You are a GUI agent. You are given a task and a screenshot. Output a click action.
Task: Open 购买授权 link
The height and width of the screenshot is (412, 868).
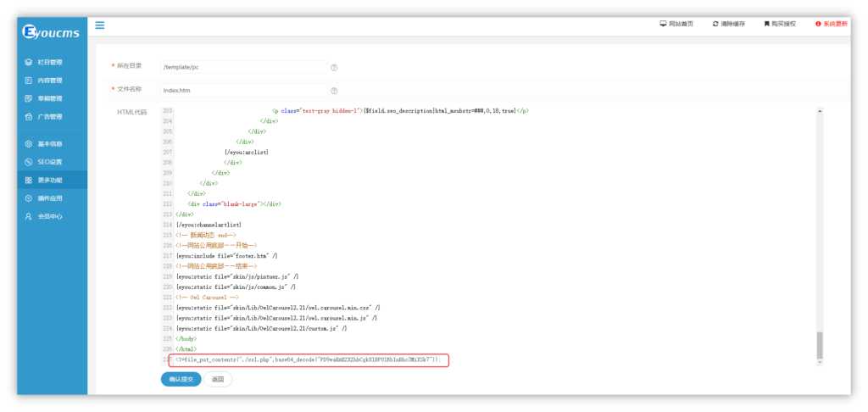784,24
